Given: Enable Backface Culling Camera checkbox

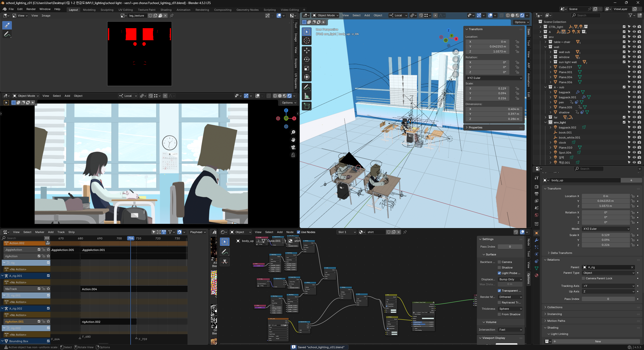Looking at the screenshot, I should [499, 262].
